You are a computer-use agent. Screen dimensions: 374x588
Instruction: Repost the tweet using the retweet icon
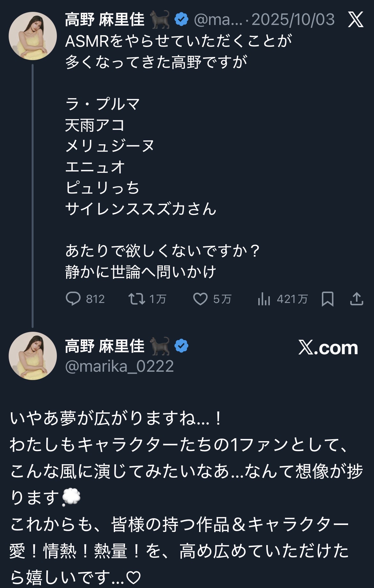pos(136,299)
